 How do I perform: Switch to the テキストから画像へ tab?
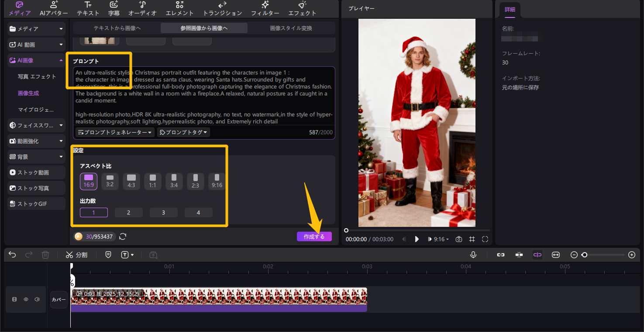[117, 28]
